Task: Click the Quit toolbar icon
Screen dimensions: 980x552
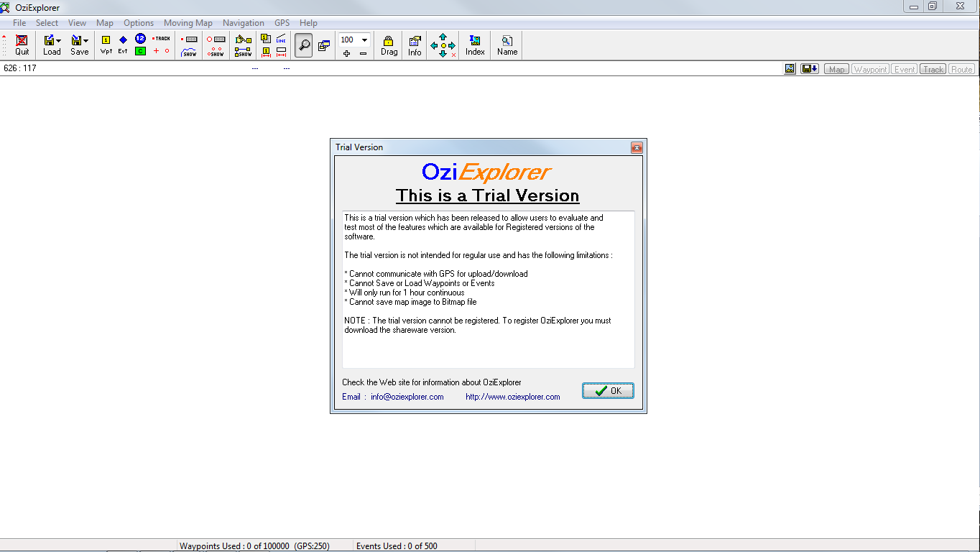Action: tap(22, 45)
